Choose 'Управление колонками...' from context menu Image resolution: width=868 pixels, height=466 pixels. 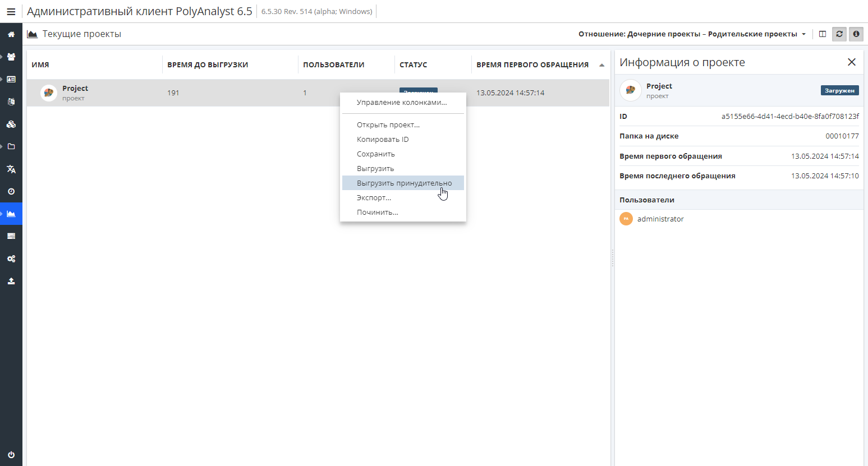403,102
